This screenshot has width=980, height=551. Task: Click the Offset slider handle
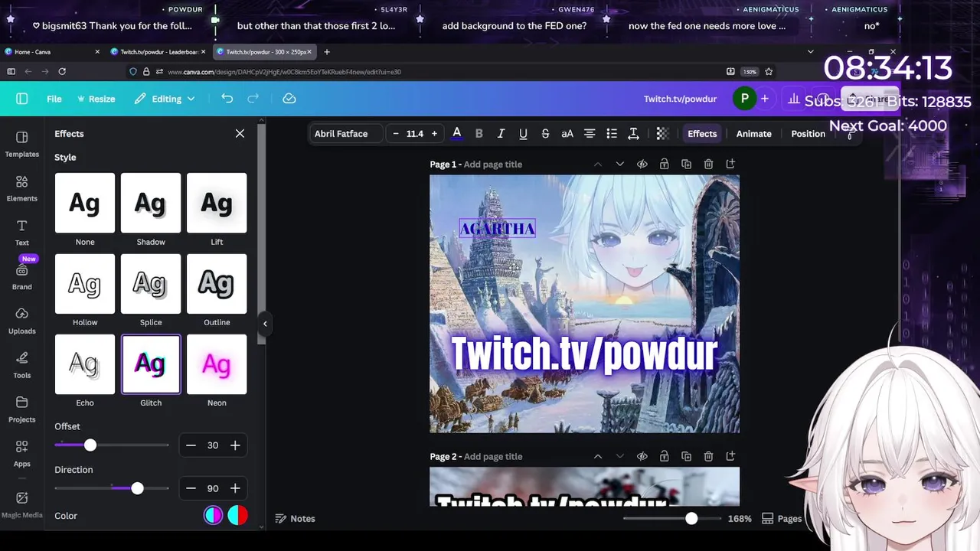coord(90,445)
